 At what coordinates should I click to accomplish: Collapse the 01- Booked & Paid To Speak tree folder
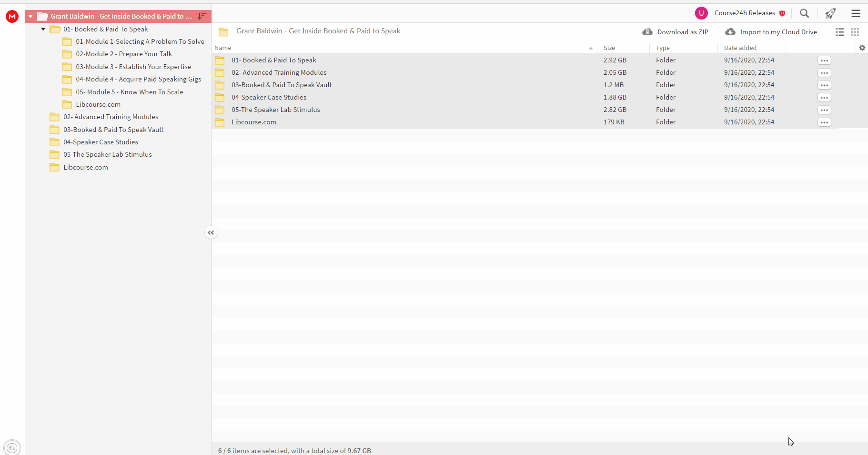pyautogui.click(x=43, y=29)
